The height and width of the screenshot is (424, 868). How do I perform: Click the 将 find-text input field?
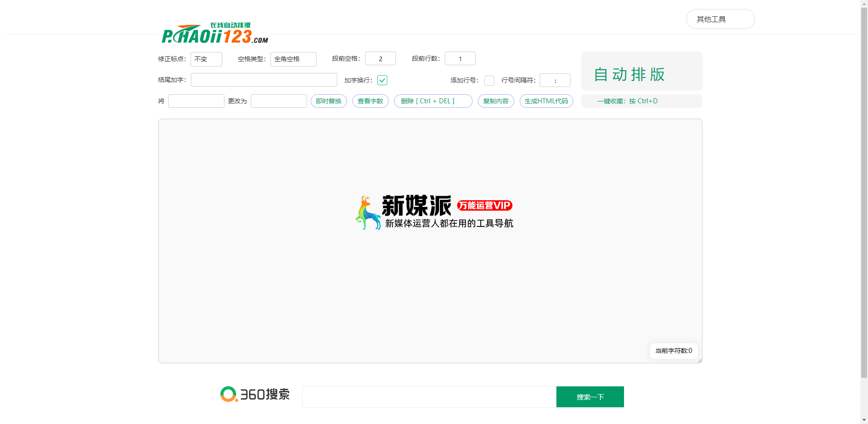[196, 101]
